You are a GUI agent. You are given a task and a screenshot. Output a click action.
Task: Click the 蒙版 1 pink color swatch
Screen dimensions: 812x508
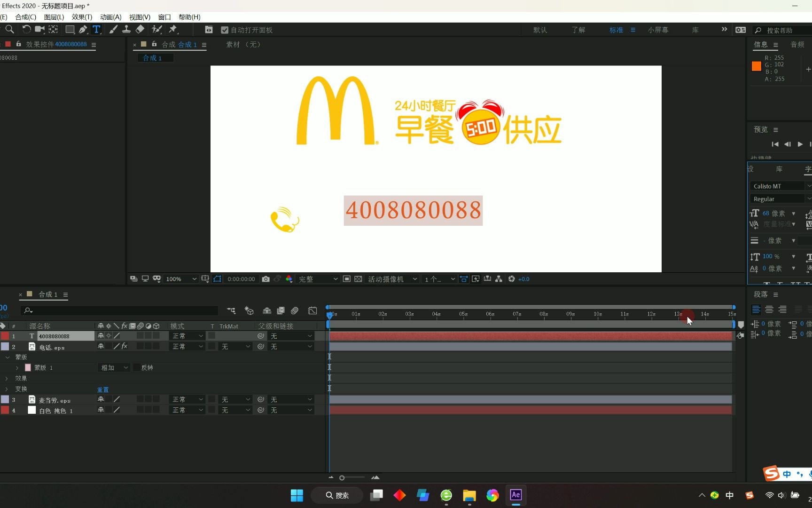tap(28, 367)
